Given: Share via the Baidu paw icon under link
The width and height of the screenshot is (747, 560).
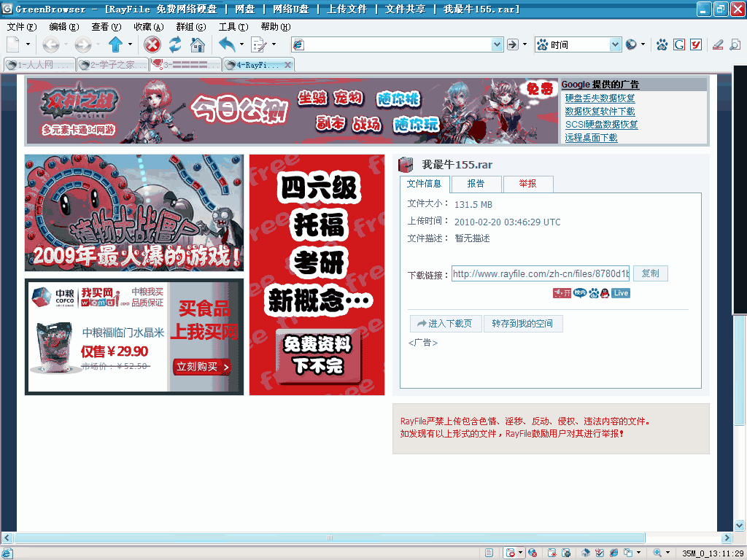Looking at the screenshot, I should coord(594,293).
